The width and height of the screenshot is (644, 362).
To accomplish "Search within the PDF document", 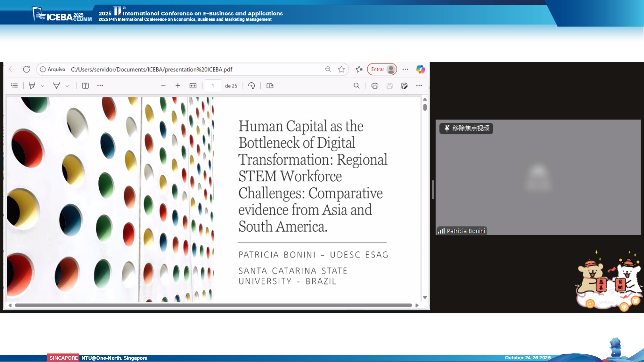I will point(356,86).
